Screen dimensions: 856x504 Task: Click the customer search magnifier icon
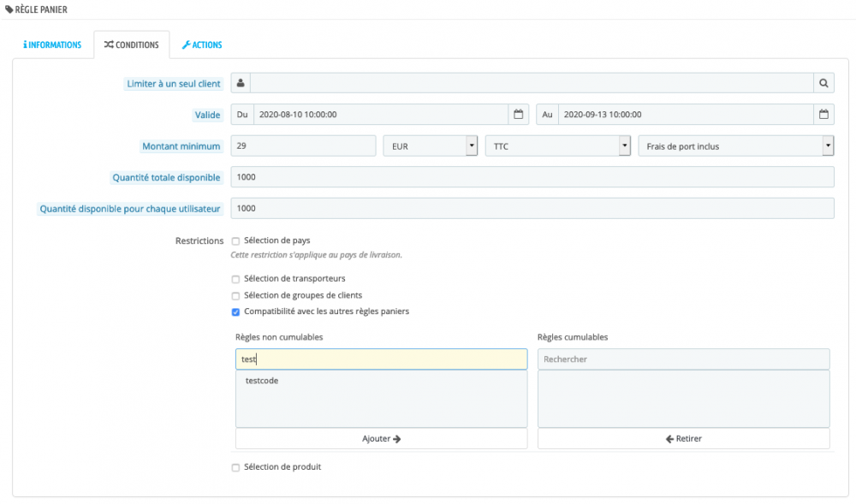point(823,84)
